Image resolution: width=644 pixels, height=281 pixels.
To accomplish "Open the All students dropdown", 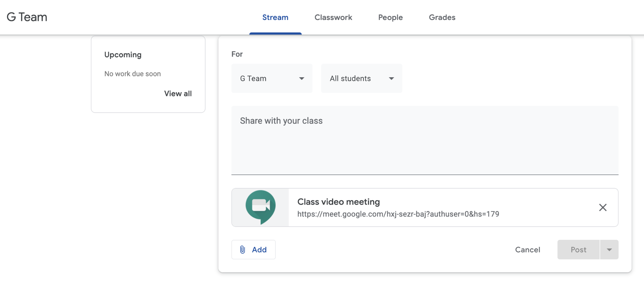I will [361, 78].
